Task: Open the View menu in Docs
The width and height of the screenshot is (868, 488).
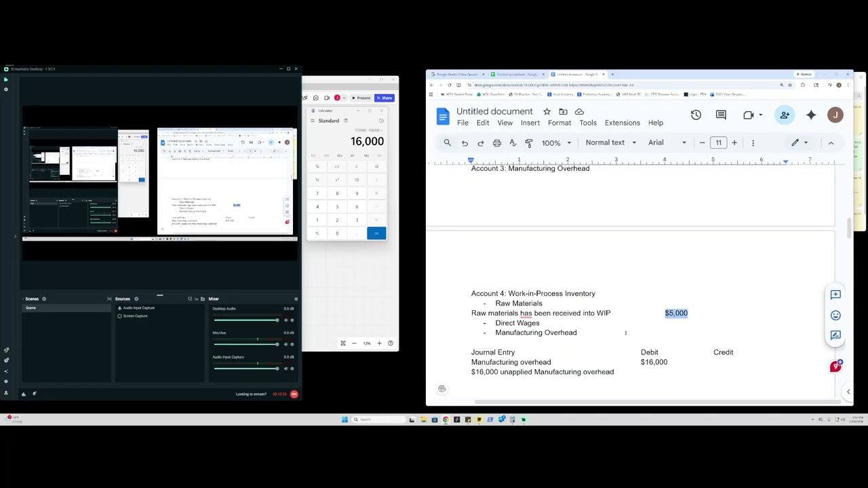Action: click(505, 123)
